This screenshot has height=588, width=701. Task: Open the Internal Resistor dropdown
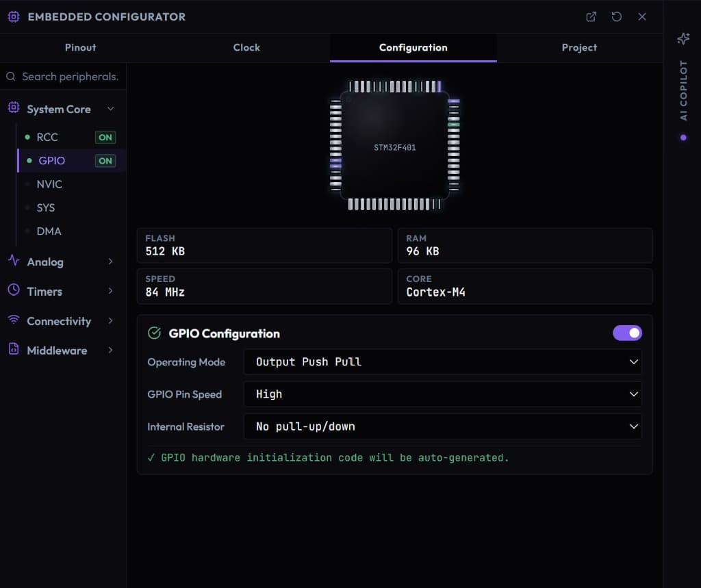tap(443, 426)
